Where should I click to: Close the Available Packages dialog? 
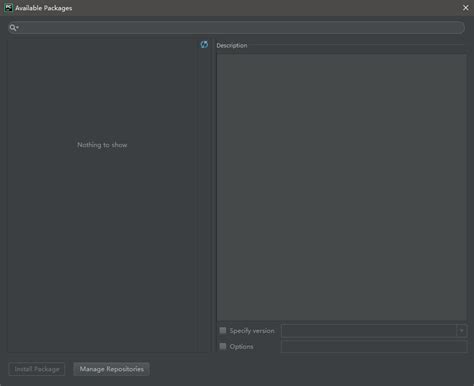pos(466,8)
